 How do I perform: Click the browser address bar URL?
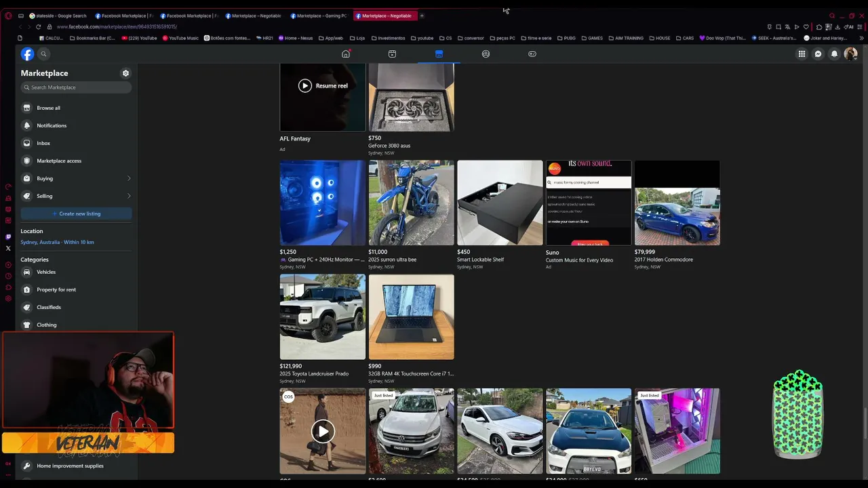(x=117, y=26)
